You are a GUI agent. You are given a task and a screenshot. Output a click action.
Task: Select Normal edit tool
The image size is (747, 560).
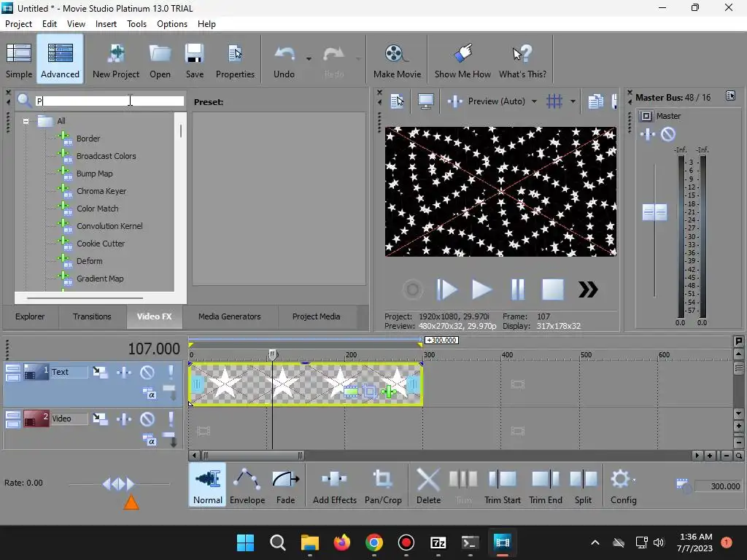point(208,485)
